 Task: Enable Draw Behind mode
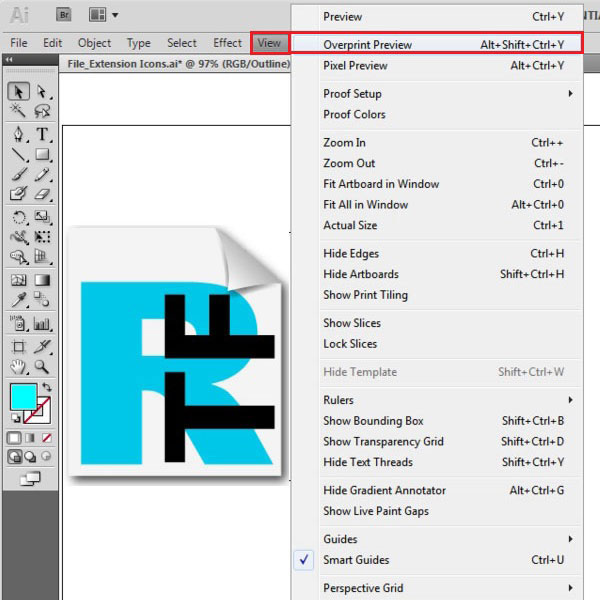tap(30, 456)
